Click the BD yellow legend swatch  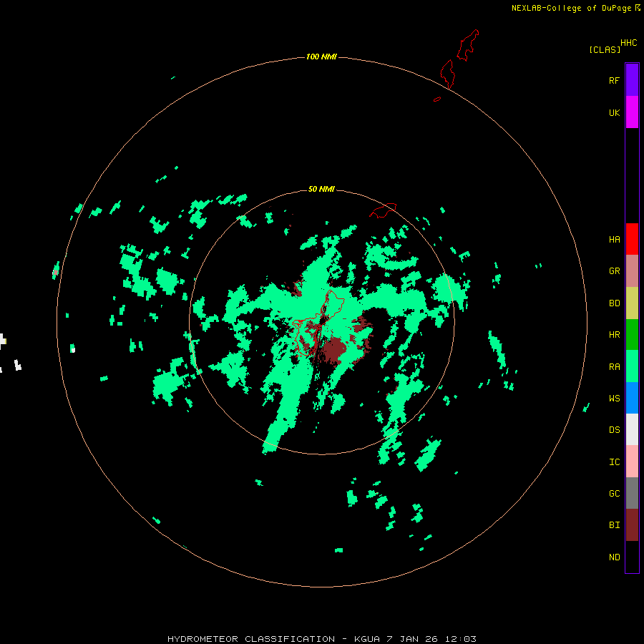click(632, 303)
